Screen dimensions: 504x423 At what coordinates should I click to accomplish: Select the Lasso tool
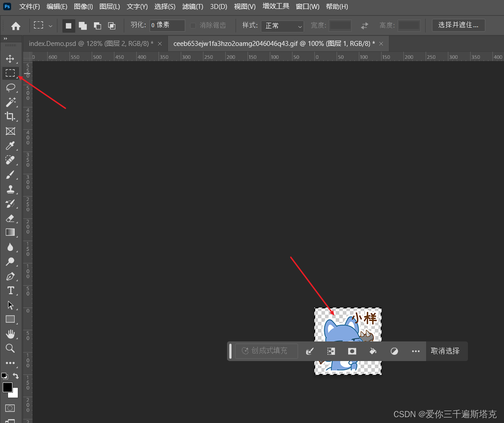[x=10, y=87]
